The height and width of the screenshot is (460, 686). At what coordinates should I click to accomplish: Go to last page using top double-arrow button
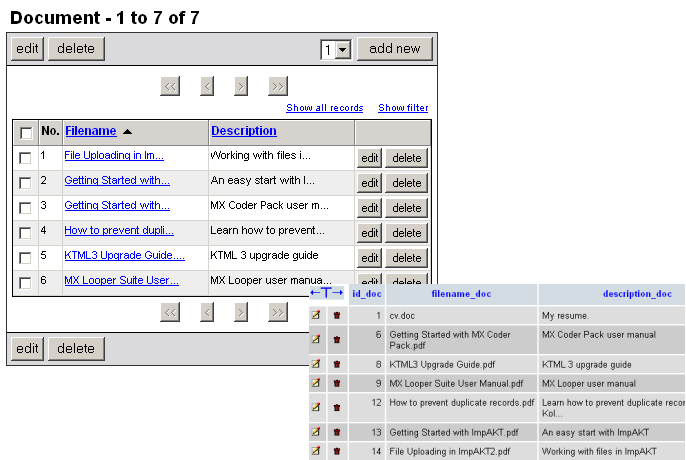[x=278, y=86]
